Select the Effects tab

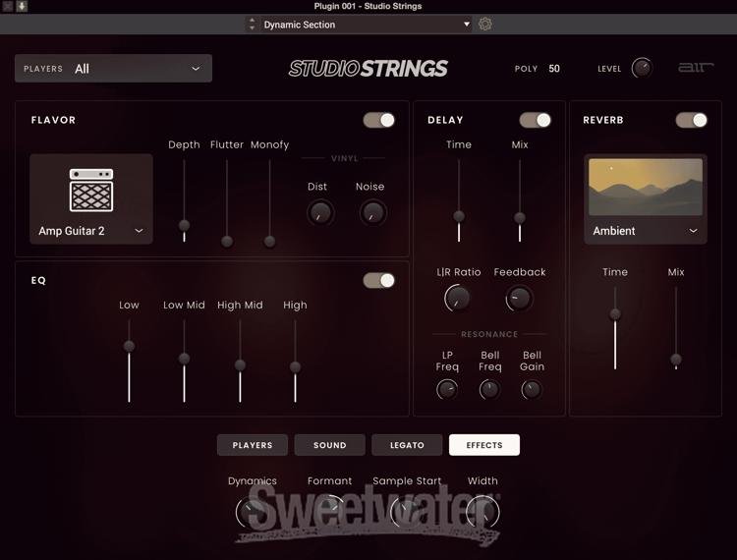(484, 445)
